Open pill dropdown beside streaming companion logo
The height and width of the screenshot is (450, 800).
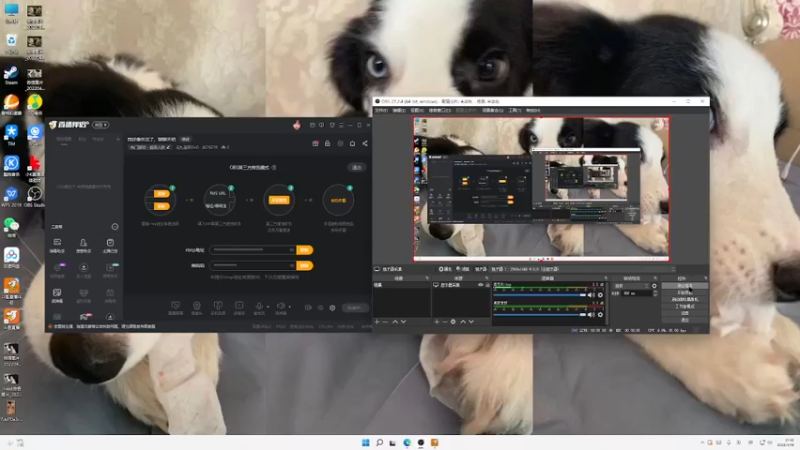101,125
